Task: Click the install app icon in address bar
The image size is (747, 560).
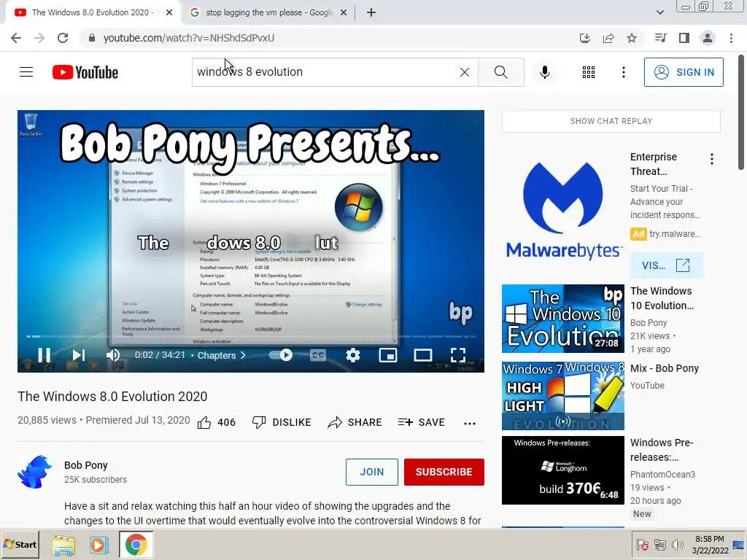Action: [x=584, y=38]
